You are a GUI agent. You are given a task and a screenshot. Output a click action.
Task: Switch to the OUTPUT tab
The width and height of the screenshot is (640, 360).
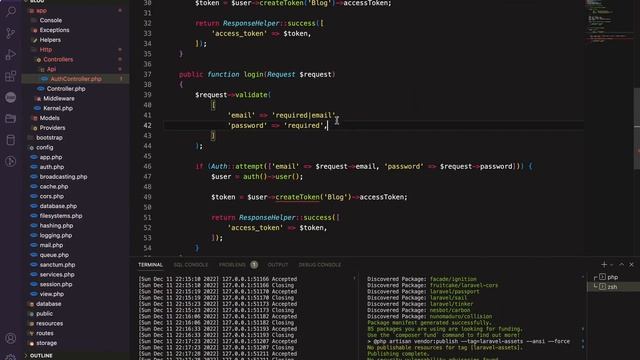tap(278, 264)
